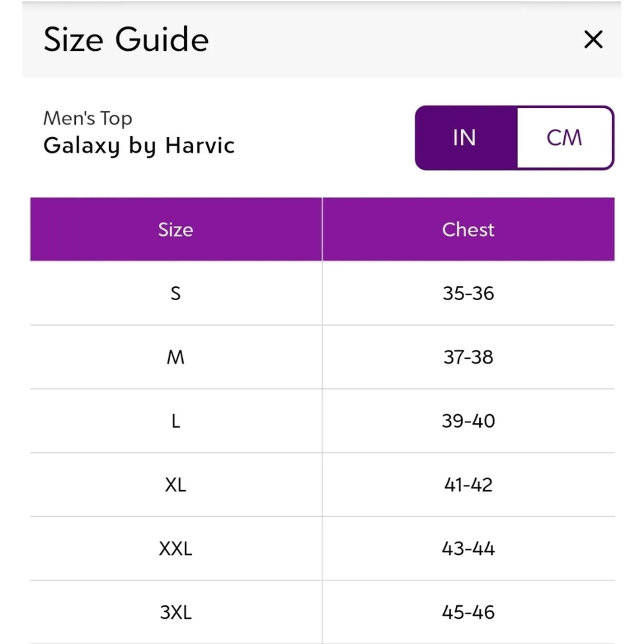The width and height of the screenshot is (644, 644).
Task: Click the Size Guide title text
Action: (126, 39)
